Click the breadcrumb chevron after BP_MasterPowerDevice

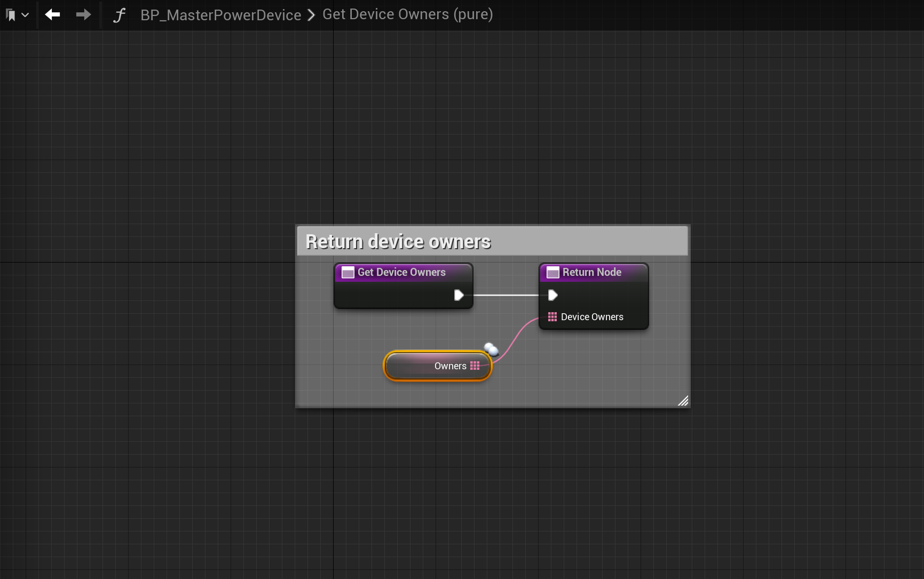click(x=312, y=15)
